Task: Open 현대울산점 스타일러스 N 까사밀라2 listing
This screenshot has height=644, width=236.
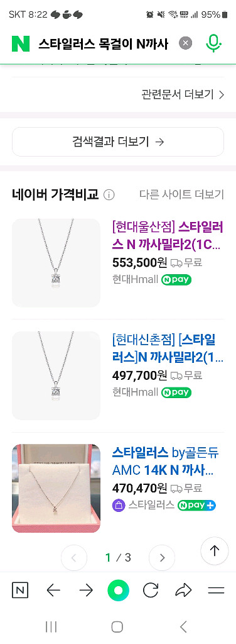Action: tap(168, 235)
